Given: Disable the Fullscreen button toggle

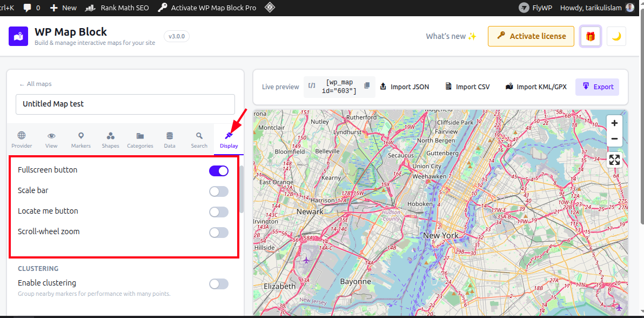Looking at the screenshot, I should (218, 171).
